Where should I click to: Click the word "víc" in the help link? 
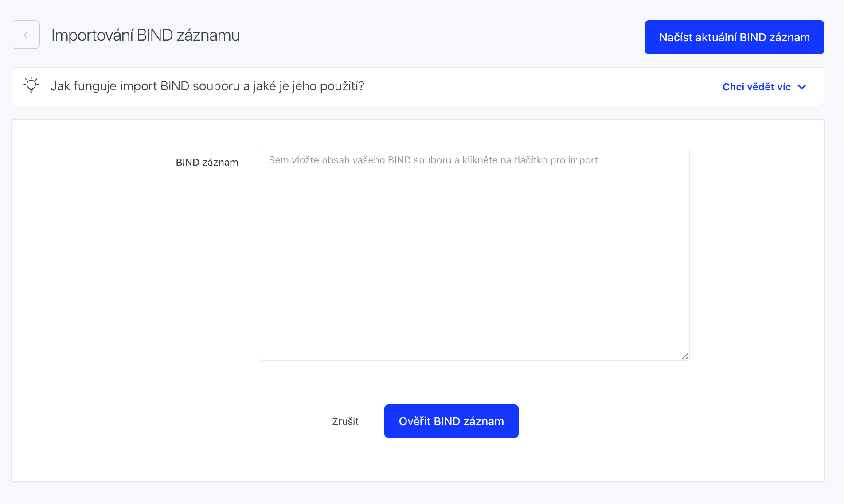784,87
